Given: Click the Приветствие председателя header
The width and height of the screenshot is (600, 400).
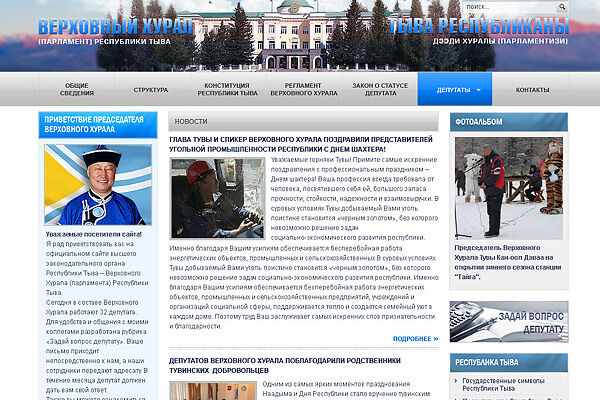Looking at the screenshot, I should click(98, 125).
